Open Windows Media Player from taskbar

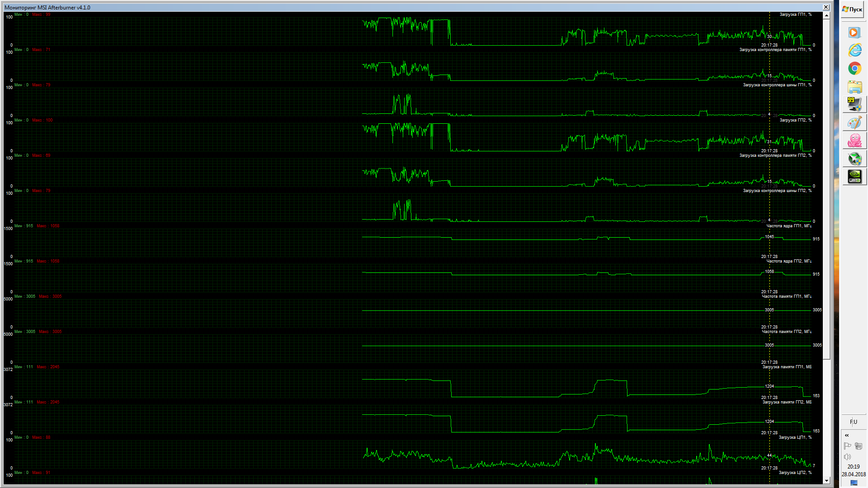(854, 33)
